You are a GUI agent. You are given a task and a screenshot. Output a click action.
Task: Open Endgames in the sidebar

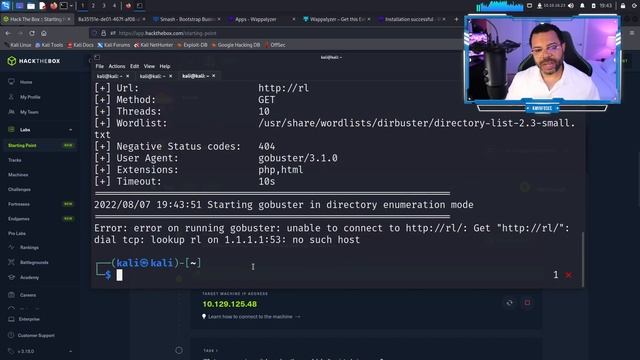pos(19,219)
